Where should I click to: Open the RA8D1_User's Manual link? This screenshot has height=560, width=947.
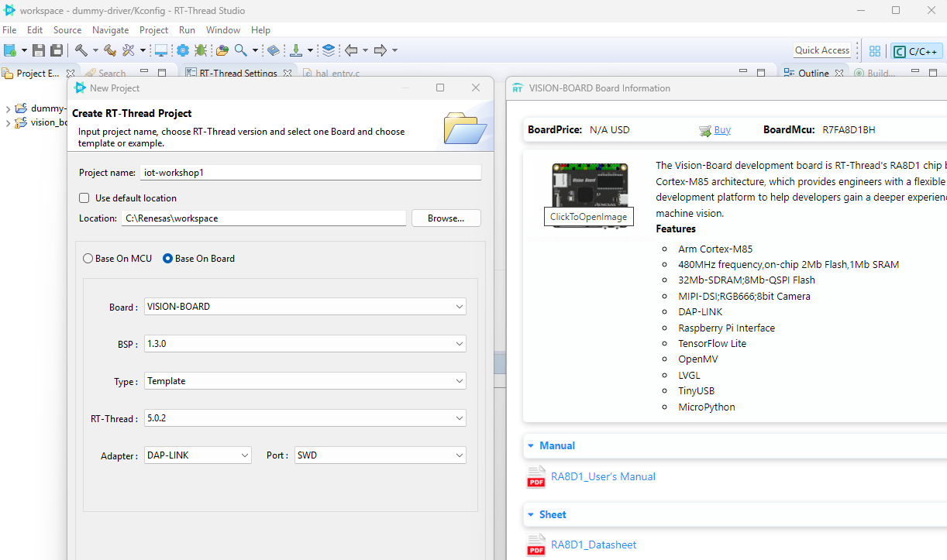(x=603, y=477)
